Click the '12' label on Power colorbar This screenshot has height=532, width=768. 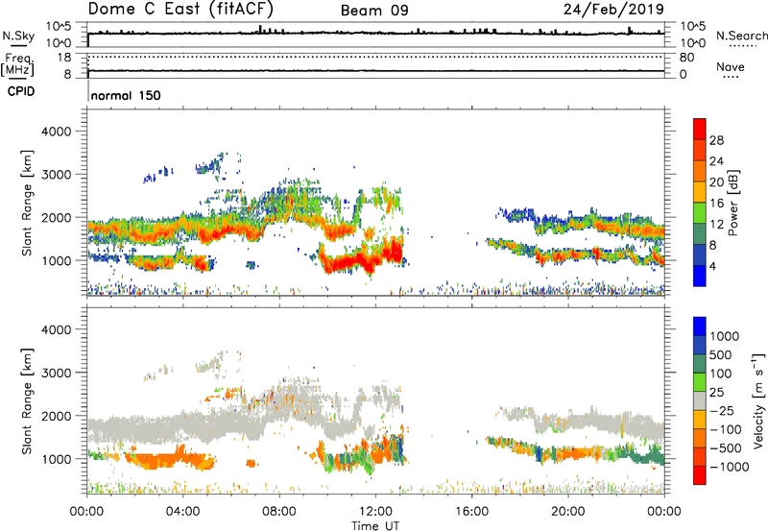(x=716, y=224)
